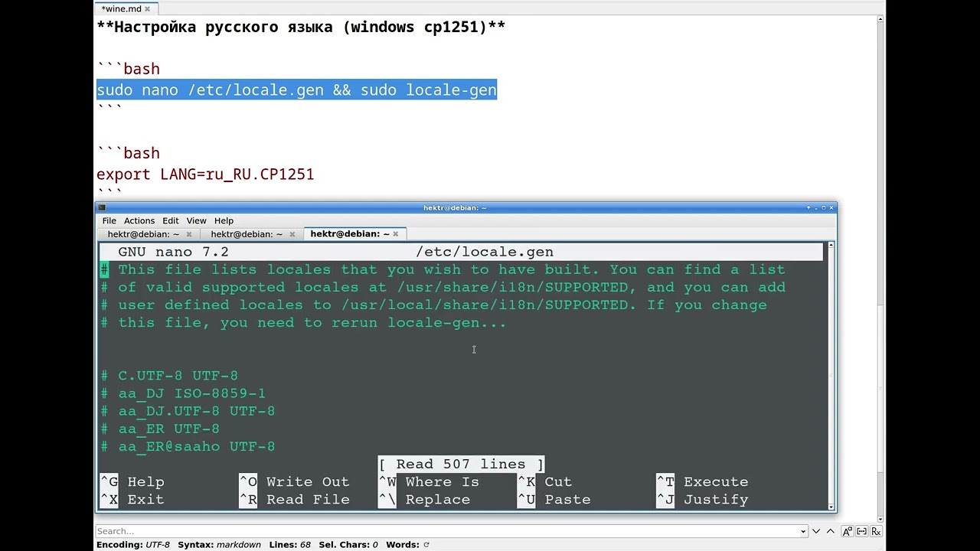This screenshot has width=980, height=551.
Task: Open the terminal File menu
Action: tap(109, 220)
